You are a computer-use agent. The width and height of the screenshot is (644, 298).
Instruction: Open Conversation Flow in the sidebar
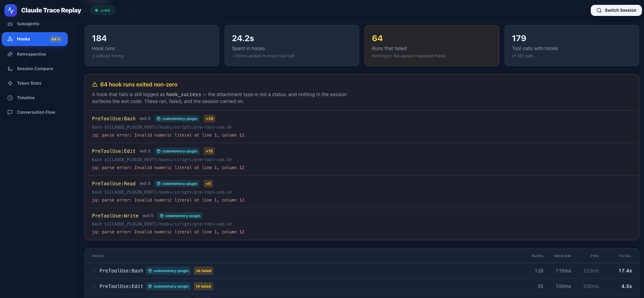pyautogui.click(x=35, y=112)
